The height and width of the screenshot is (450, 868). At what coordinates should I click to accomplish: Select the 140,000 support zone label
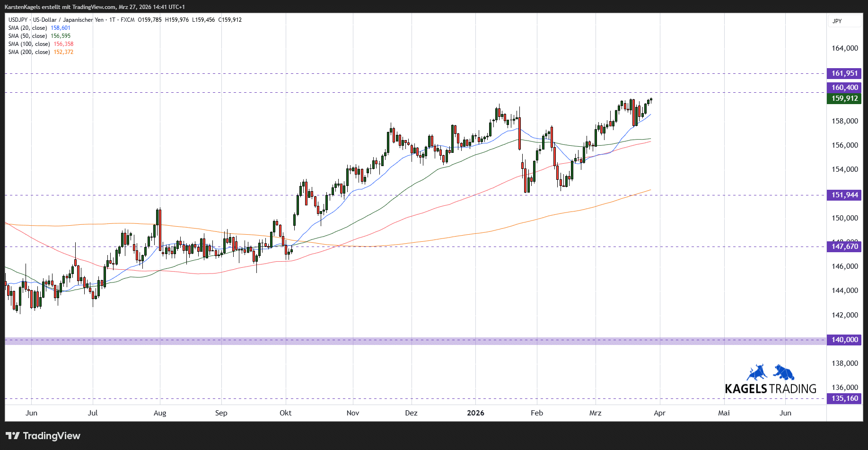[844, 340]
